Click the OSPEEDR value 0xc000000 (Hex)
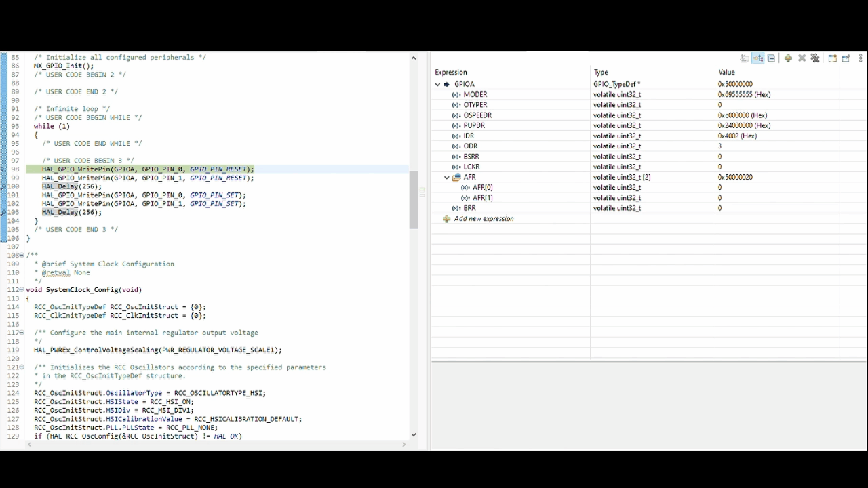The width and height of the screenshot is (868, 488). (743, 115)
